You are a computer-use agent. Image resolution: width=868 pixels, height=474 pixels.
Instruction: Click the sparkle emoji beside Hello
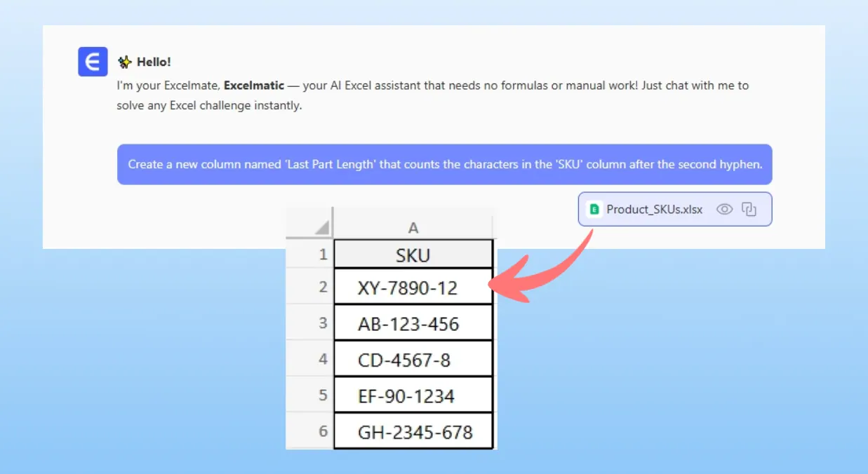tap(124, 62)
